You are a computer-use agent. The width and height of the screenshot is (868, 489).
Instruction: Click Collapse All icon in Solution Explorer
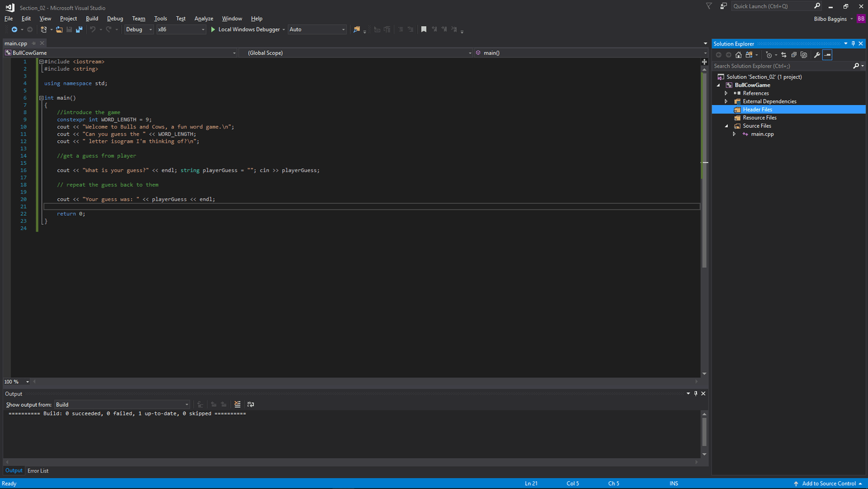tap(794, 55)
